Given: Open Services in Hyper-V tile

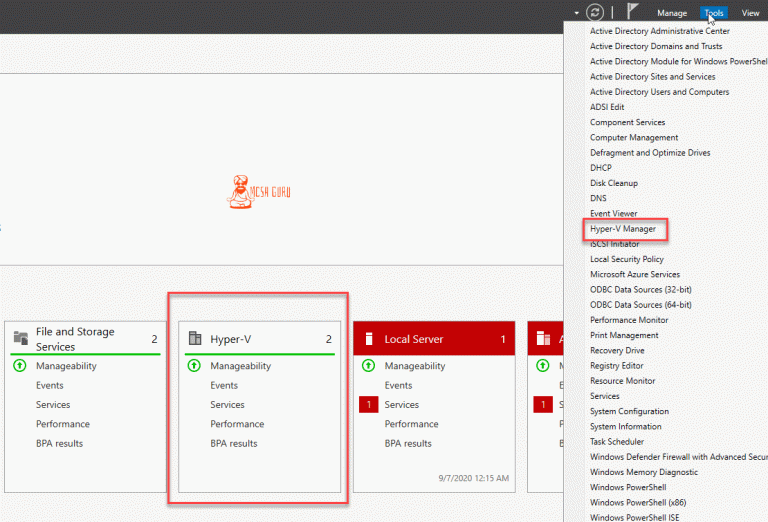Looking at the screenshot, I should [x=227, y=404].
